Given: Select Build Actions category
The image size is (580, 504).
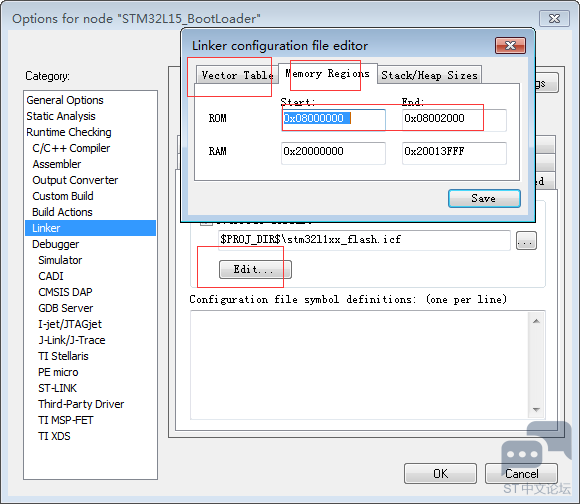Looking at the screenshot, I should click(62, 212).
